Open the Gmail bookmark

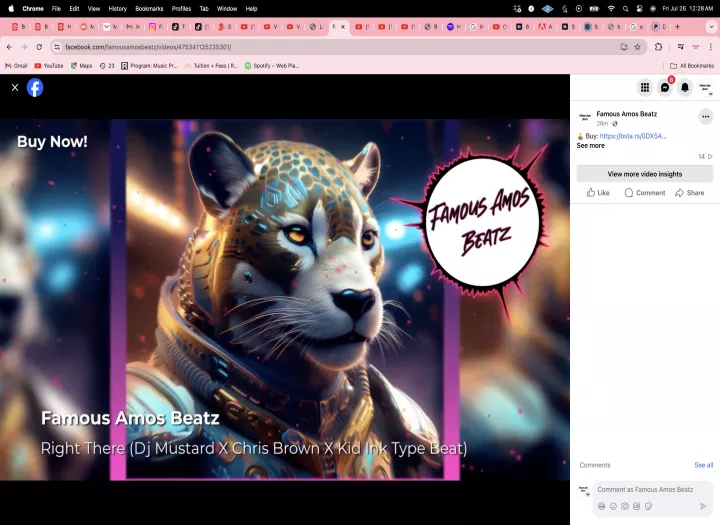[16, 66]
